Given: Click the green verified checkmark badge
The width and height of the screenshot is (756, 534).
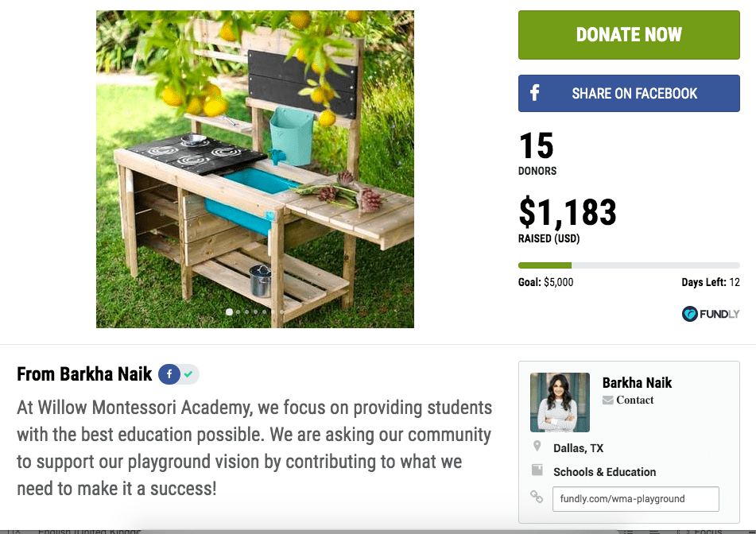Looking at the screenshot, I should pos(188,373).
